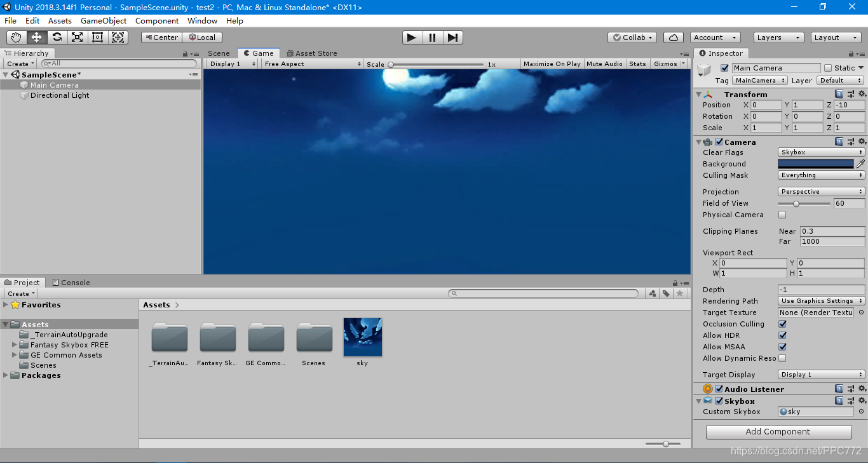Toggle the Static checkbox
This screenshot has width=868, height=463.
coord(827,68)
